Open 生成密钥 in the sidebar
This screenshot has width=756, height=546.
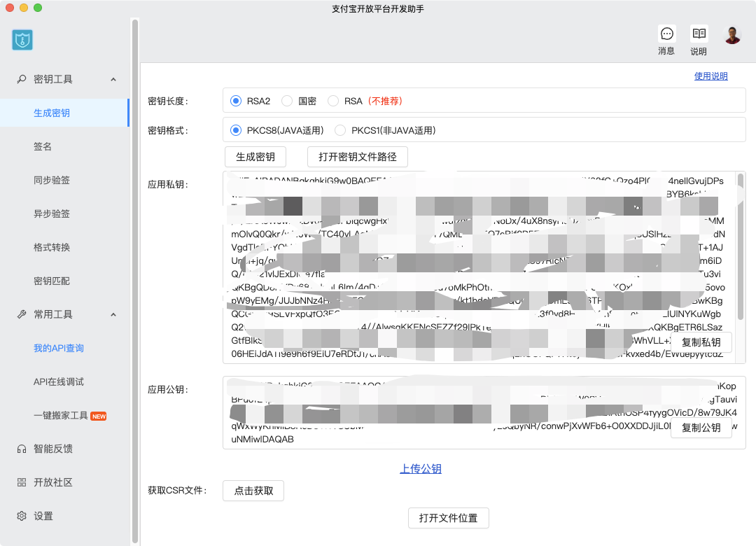64,113
